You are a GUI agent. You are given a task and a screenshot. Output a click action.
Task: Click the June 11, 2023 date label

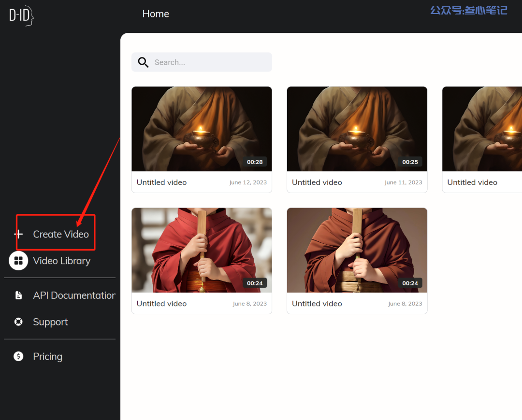[403, 182]
